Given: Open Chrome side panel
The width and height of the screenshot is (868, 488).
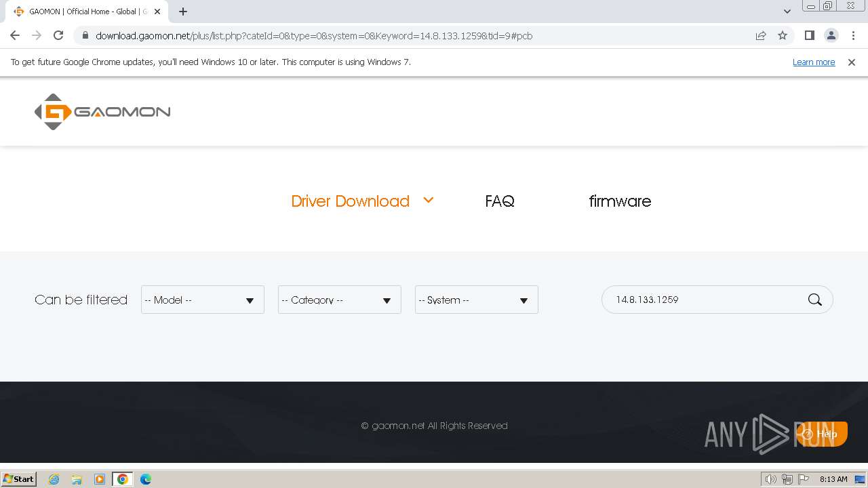Looking at the screenshot, I should (x=809, y=35).
